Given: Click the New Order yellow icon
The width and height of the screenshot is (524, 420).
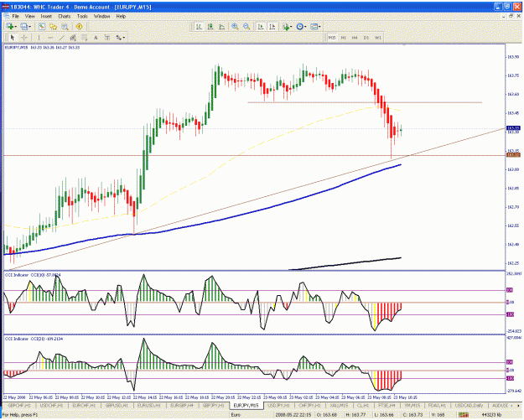Looking at the screenshot, I should click(x=79, y=26).
